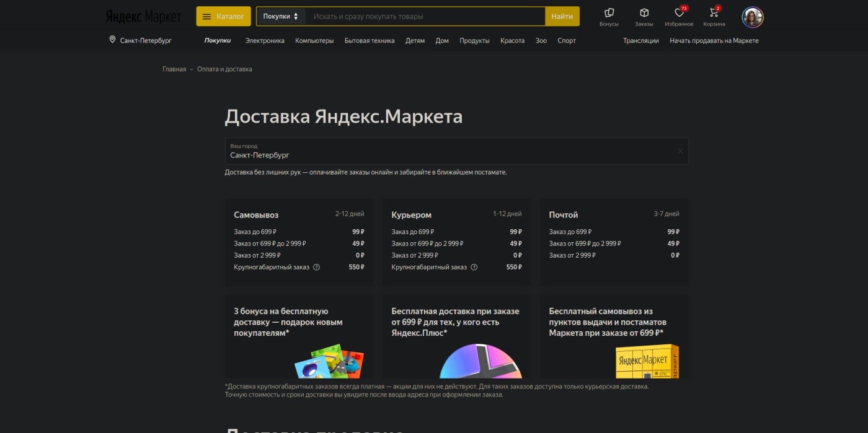Open the Бытовая техника category
Image resolution: width=868 pixels, height=433 pixels.
tap(370, 40)
